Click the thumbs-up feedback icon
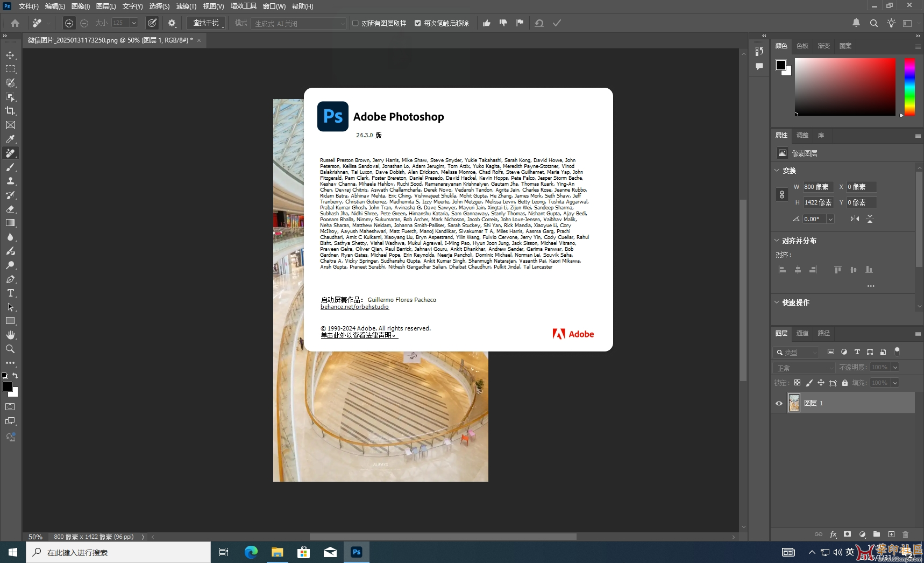Screen dimensions: 924x563 pos(487,23)
